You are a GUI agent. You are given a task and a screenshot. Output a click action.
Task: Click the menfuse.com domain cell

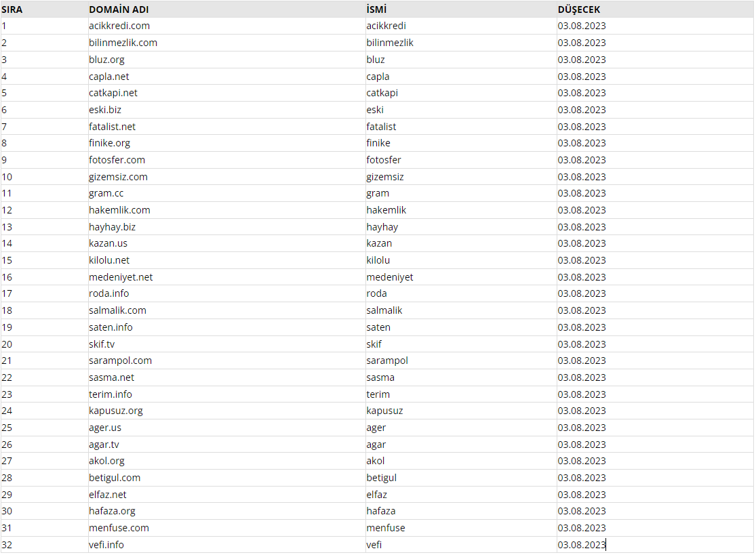pyautogui.click(x=226, y=528)
